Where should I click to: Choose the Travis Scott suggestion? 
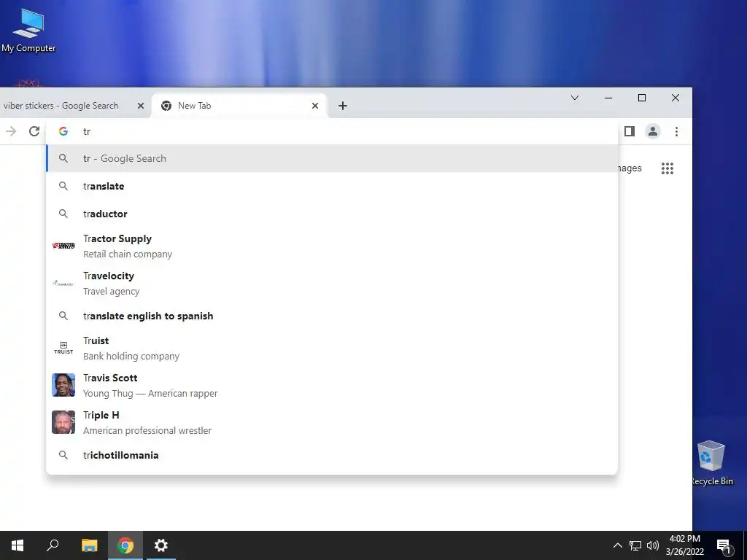tap(332, 385)
